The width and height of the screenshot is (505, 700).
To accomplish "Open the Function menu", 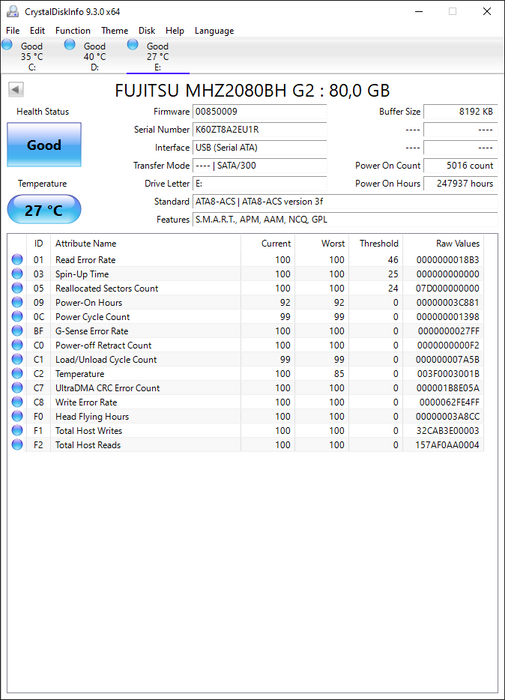I will pos(73,30).
